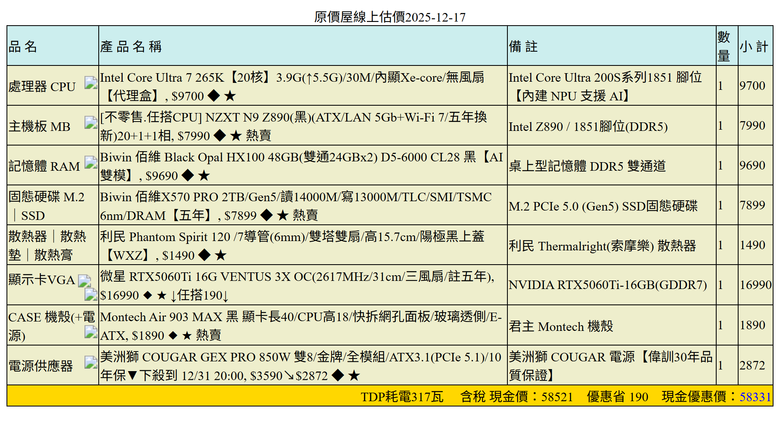Click the title 原價屋線上估價2025-12-17
The height and width of the screenshot is (439, 780).
[390, 17]
